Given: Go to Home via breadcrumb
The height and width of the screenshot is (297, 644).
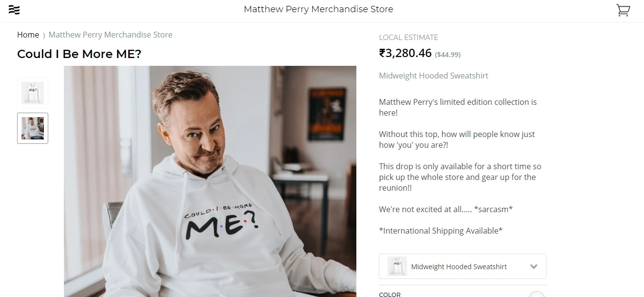Looking at the screenshot, I should click(28, 35).
